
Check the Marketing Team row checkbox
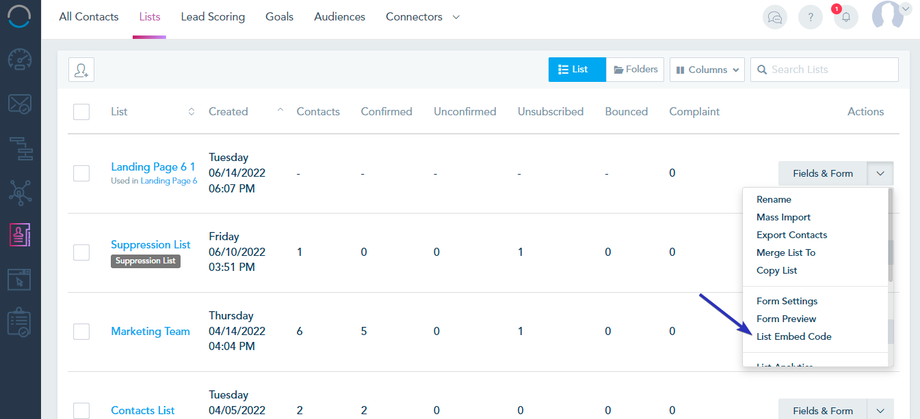coord(81,332)
